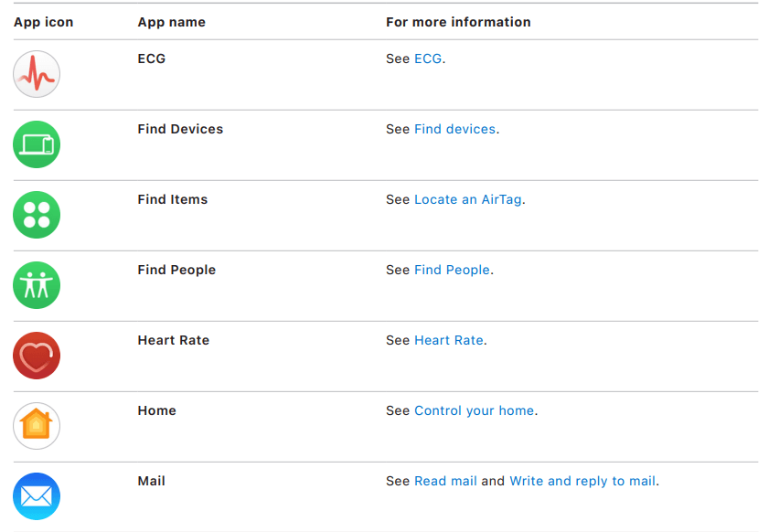Open the Heart Rate help link
Image resolution: width=769 pixels, height=532 pixels.
449,340
